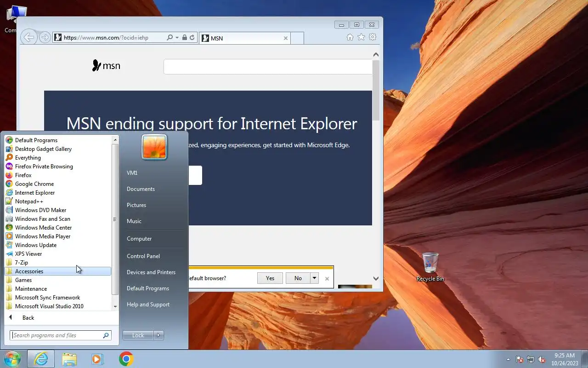Launch Google Chrome from Start menu list
This screenshot has width=588, height=368.
click(x=58, y=184)
